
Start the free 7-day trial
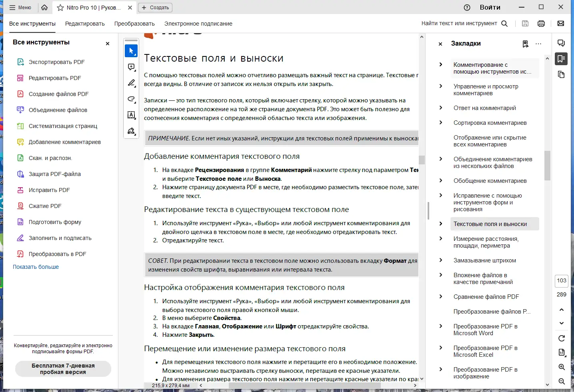pos(63,369)
